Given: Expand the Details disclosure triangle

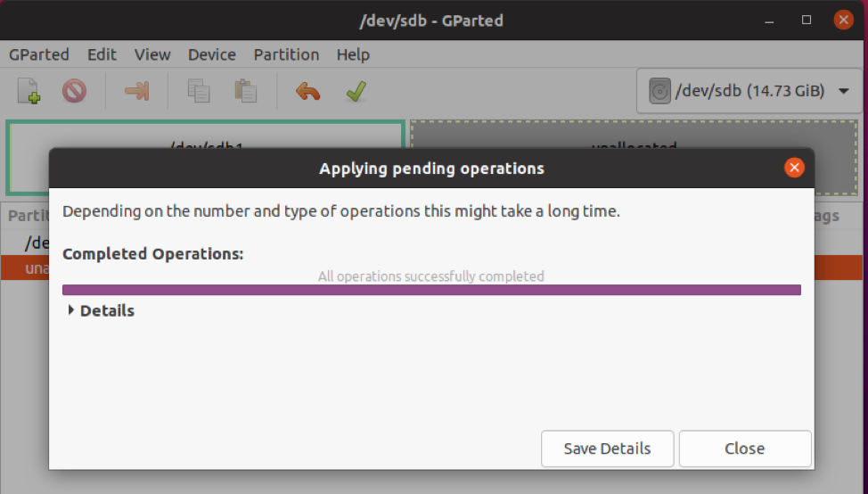Looking at the screenshot, I should coord(71,310).
